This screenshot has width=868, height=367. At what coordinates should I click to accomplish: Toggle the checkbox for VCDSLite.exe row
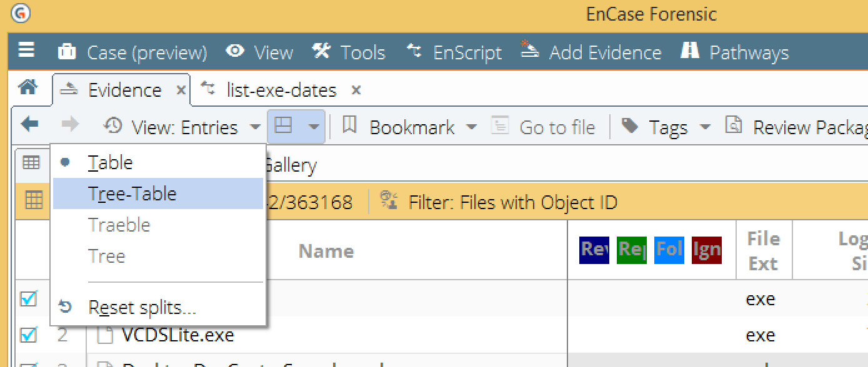[28, 335]
